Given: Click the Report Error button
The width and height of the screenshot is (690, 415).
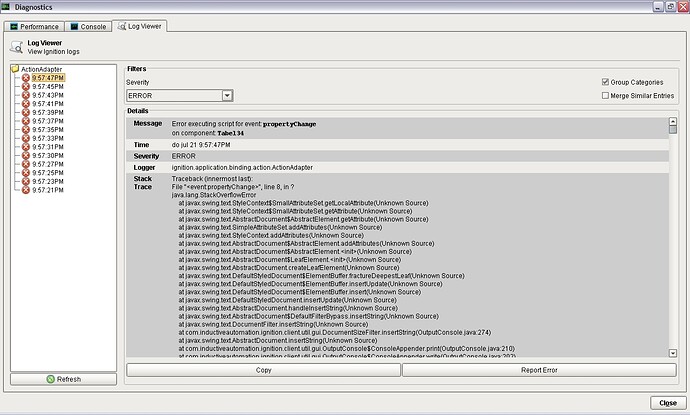Looking at the screenshot, I should (x=539, y=370).
